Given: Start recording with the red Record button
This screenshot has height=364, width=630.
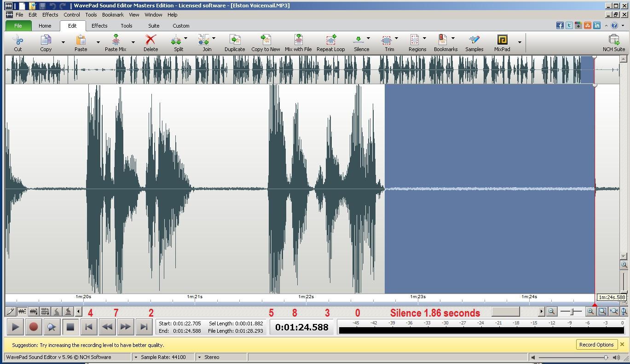Looking at the screenshot, I should (33, 327).
